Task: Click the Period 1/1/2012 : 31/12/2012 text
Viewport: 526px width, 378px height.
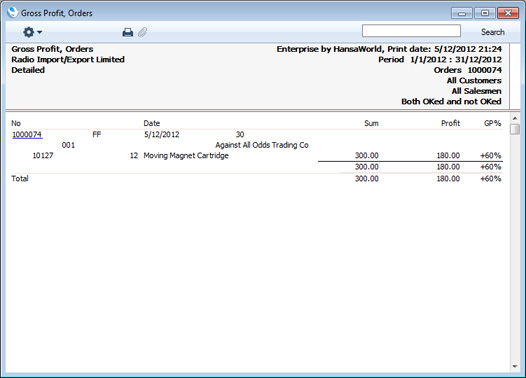Action: coord(440,60)
